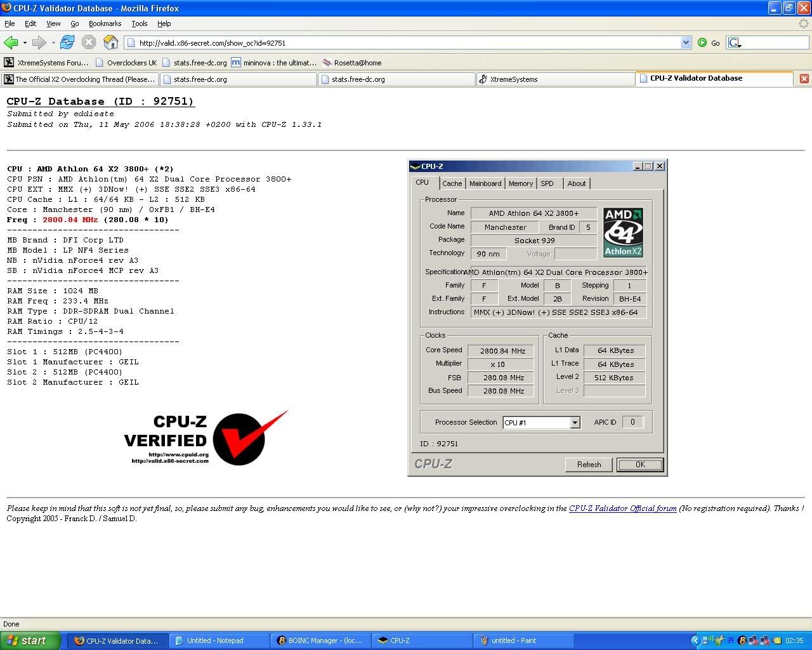Click the 'RAM Timings : 2.5-4-3-4' line
812x650 pixels.
65,331
